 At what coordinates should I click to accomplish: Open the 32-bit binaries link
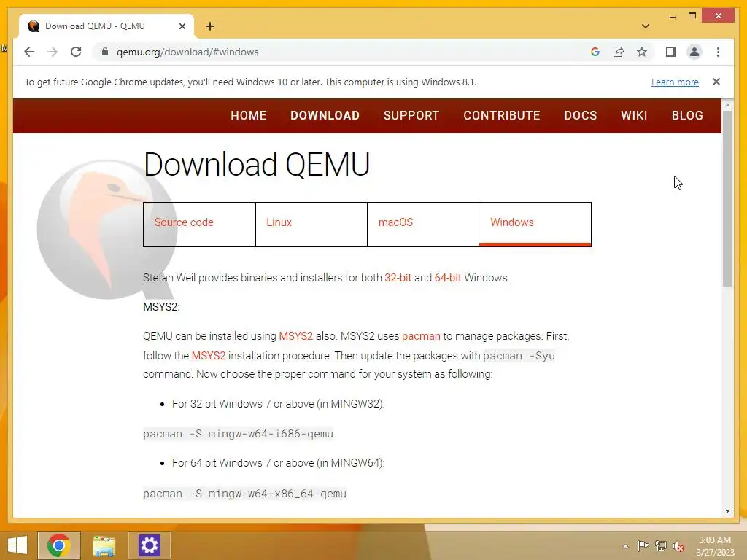[398, 278]
